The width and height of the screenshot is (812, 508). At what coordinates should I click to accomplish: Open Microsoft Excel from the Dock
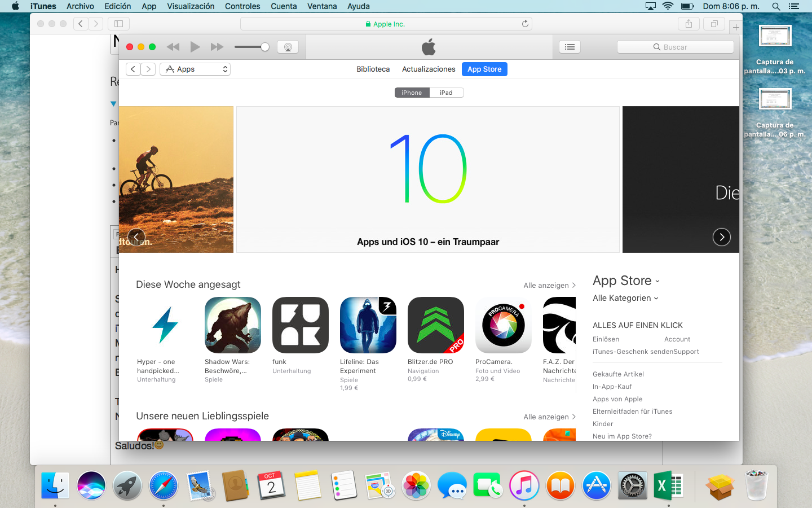[669, 485]
